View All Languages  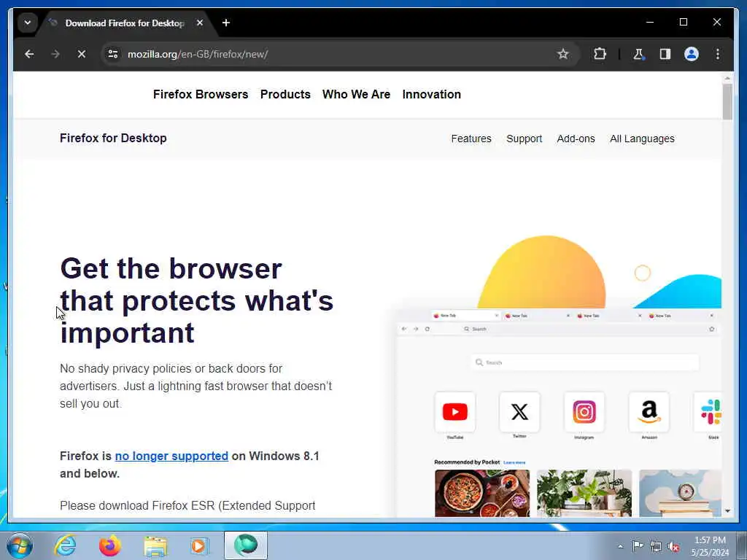coord(642,139)
